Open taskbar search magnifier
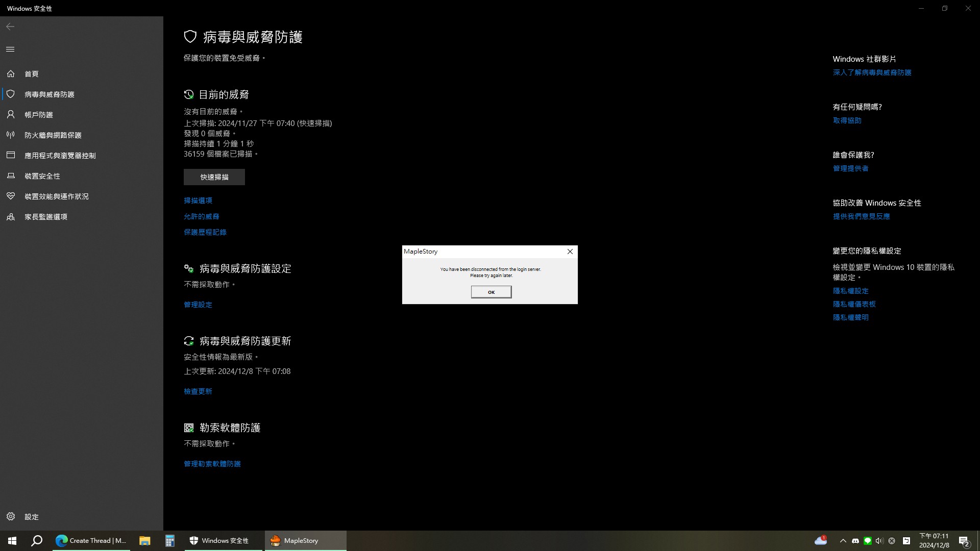 coord(37,541)
